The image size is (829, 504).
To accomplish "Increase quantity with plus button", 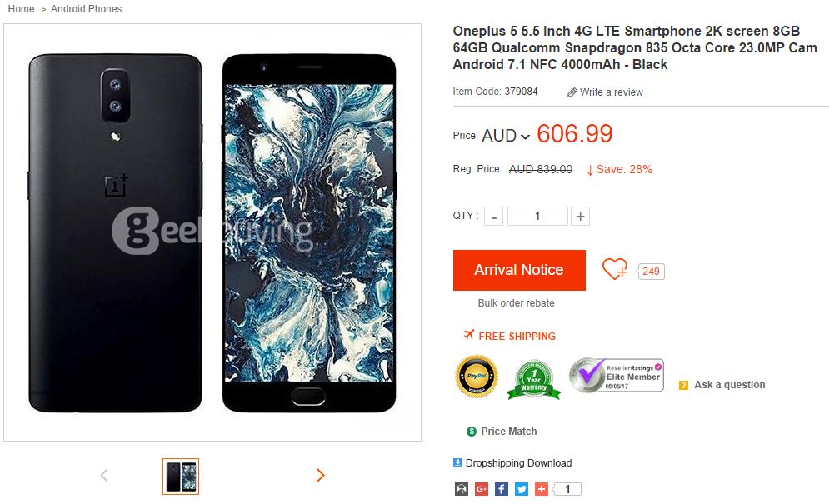I will pos(580,217).
